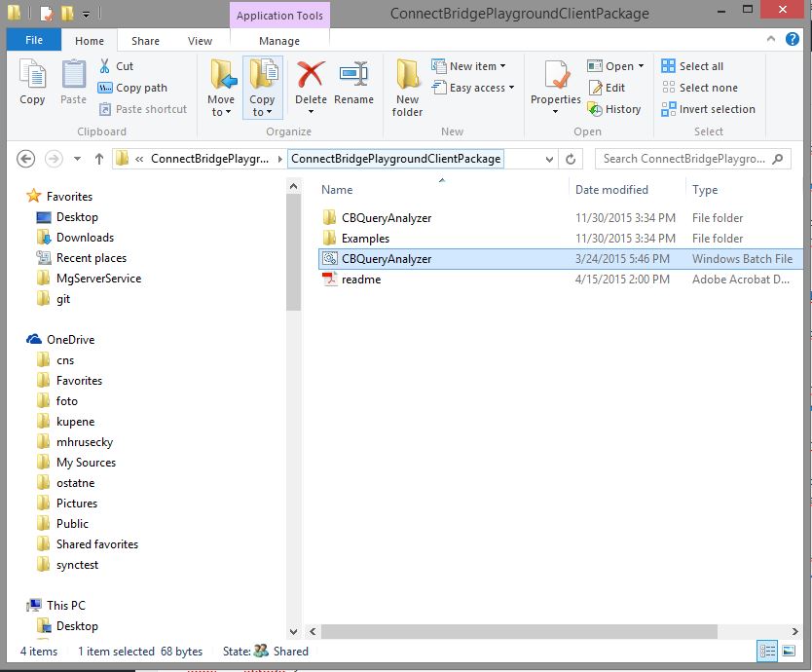This screenshot has width=812, height=672.
Task: Expand the address bar history dropdown
Action: (x=549, y=159)
